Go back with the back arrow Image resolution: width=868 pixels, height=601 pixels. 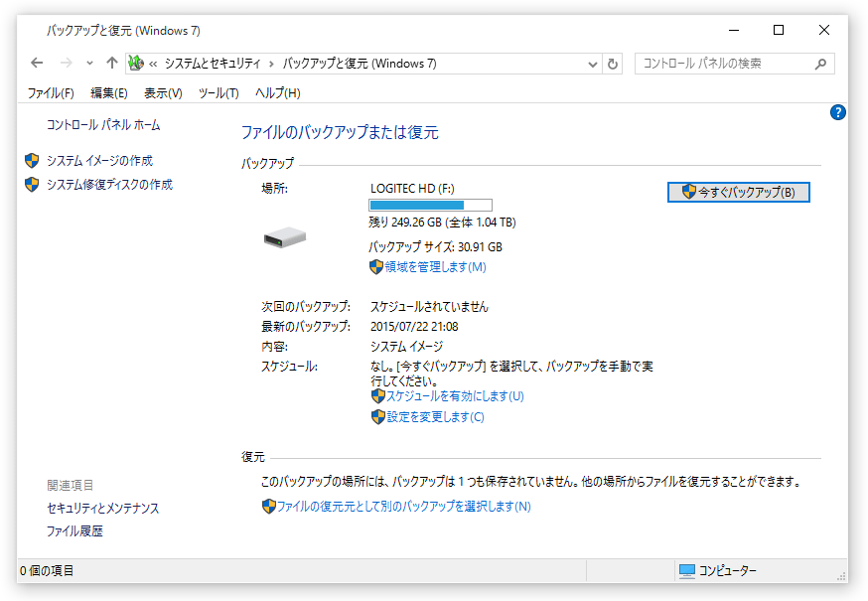click(x=37, y=64)
